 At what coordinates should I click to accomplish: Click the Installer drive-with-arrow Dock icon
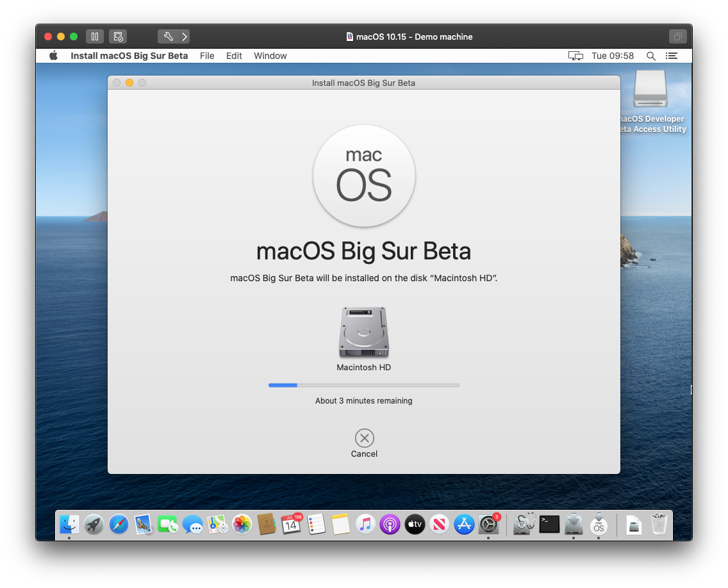[574, 525]
